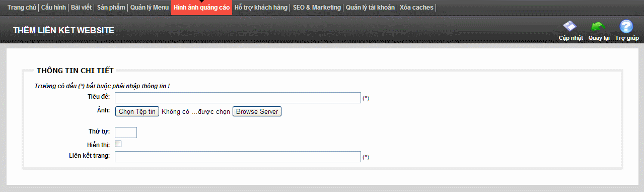
Task: Open the Trang chủ menu
Action: [x=22, y=8]
